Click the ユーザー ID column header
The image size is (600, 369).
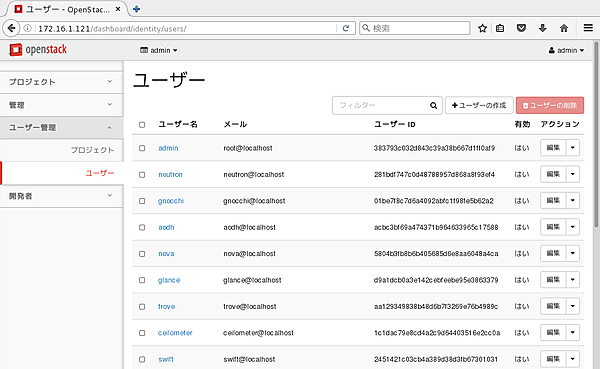[395, 124]
